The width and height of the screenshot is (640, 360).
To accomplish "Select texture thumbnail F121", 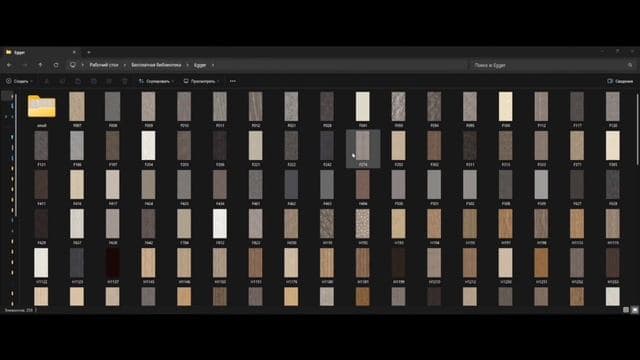I will point(41,146).
